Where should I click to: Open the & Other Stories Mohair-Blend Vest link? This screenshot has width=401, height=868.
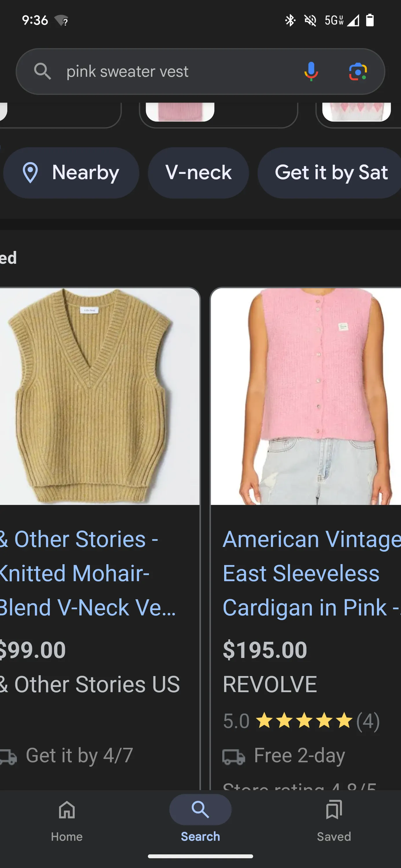88,573
